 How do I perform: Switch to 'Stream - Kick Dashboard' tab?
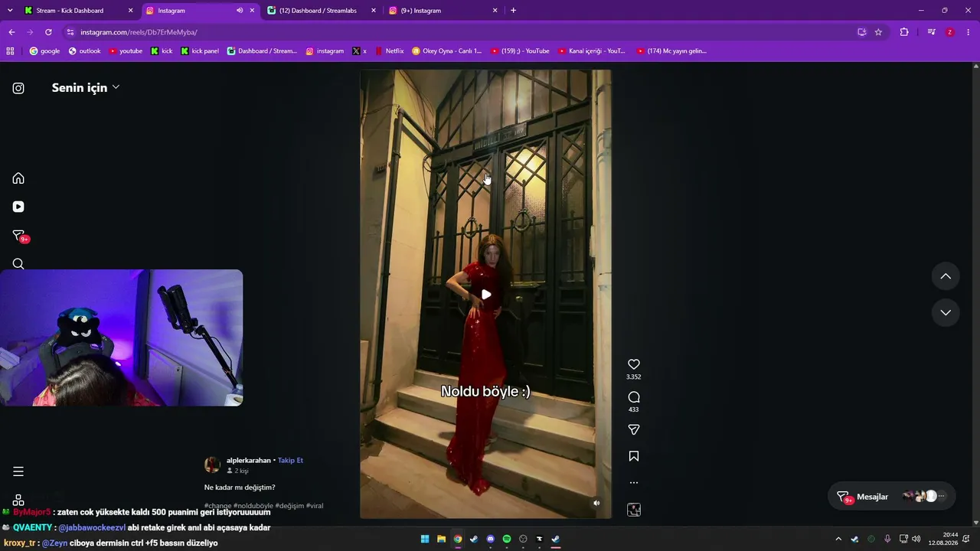pyautogui.click(x=79, y=11)
